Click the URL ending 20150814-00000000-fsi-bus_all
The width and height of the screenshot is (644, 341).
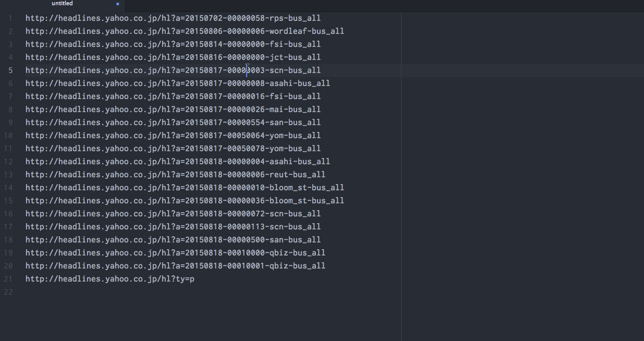(173, 44)
